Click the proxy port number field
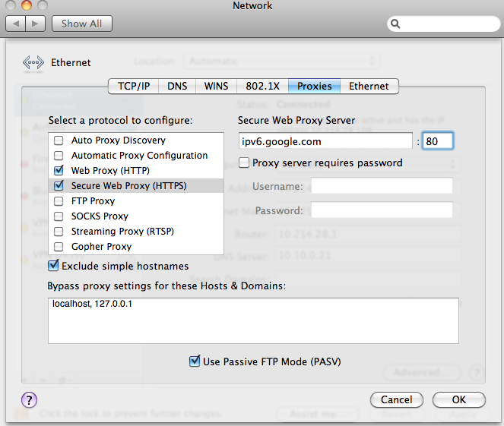Viewport: 504px width, 426px height. tap(438, 141)
